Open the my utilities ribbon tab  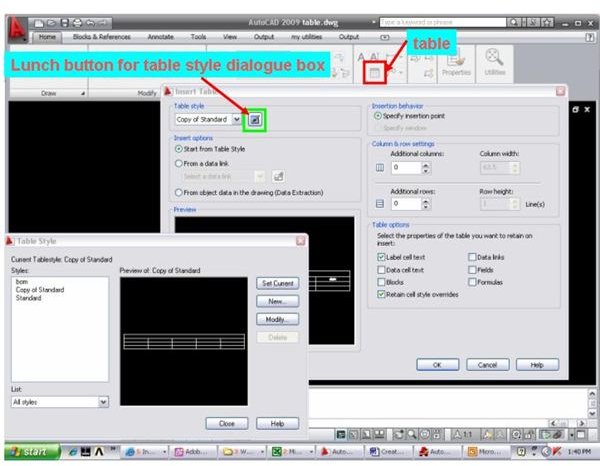(x=307, y=37)
